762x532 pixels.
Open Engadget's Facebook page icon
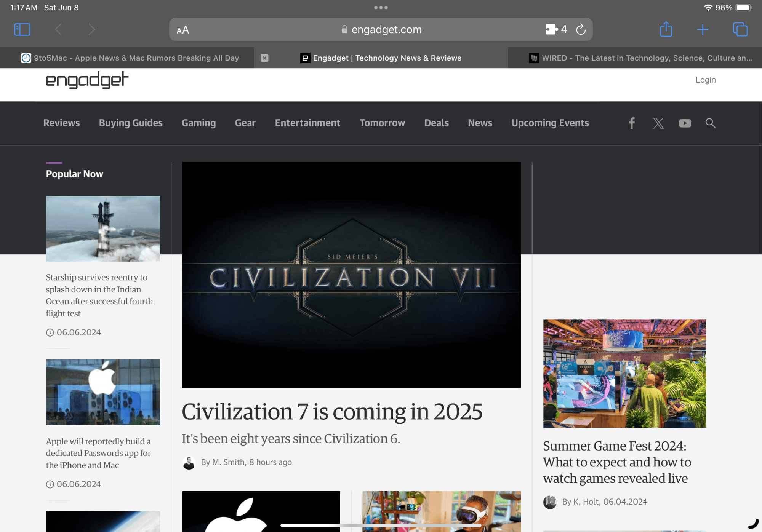[632, 123]
